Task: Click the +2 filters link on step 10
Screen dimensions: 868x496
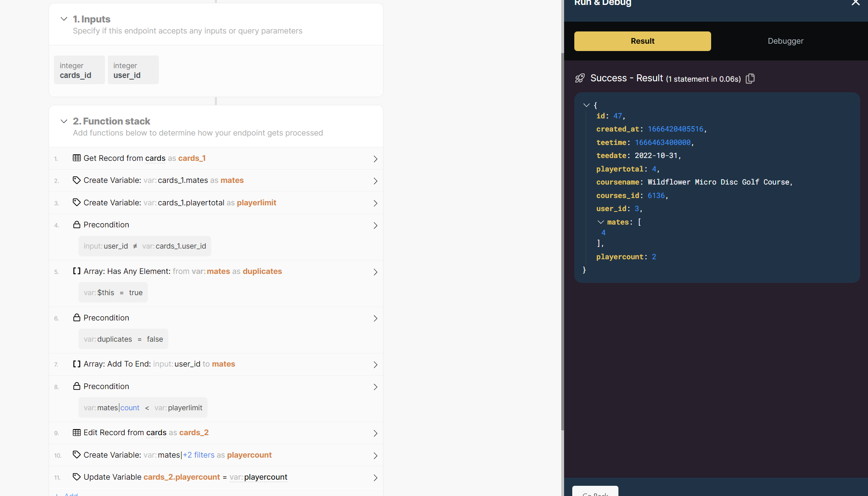Action: tap(199, 455)
